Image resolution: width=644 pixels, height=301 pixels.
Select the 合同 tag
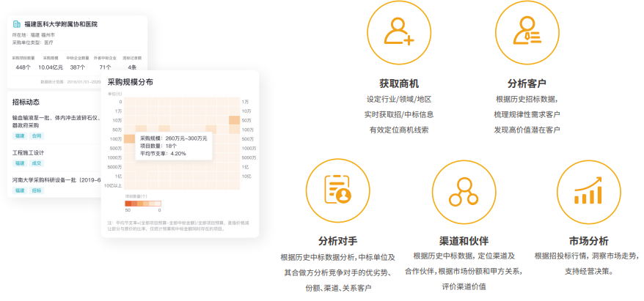pos(37,135)
